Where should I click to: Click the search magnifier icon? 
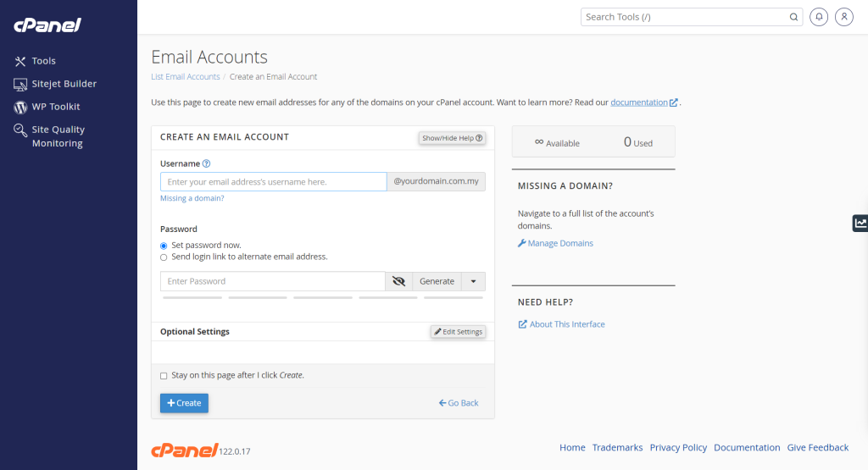pos(793,17)
